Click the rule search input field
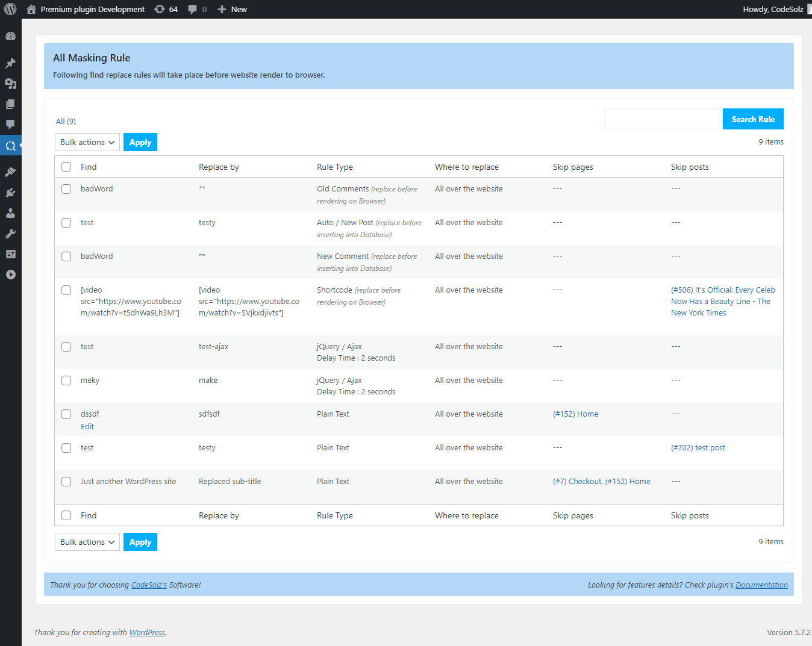Viewport: 812px width, 646px height. [x=662, y=119]
